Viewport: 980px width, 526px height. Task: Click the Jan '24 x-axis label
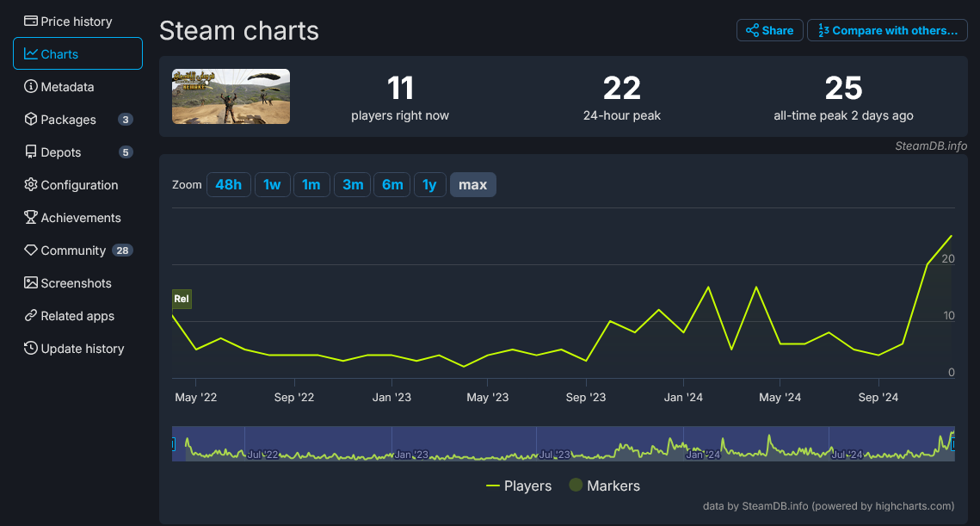point(683,397)
